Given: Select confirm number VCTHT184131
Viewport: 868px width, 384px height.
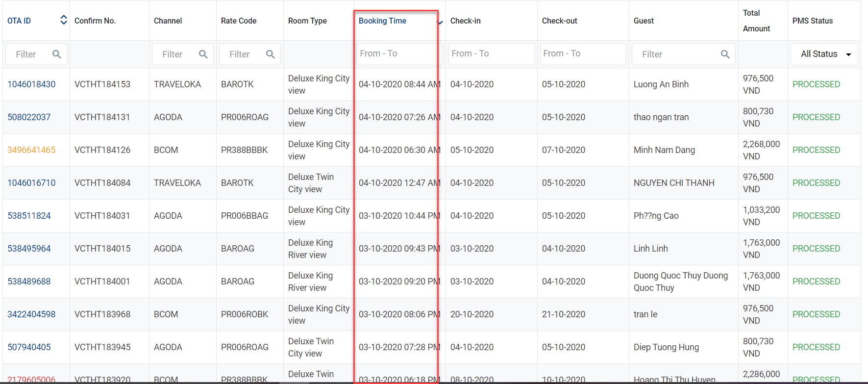Looking at the screenshot, I should pyautogui.click(x=102, y=117).
